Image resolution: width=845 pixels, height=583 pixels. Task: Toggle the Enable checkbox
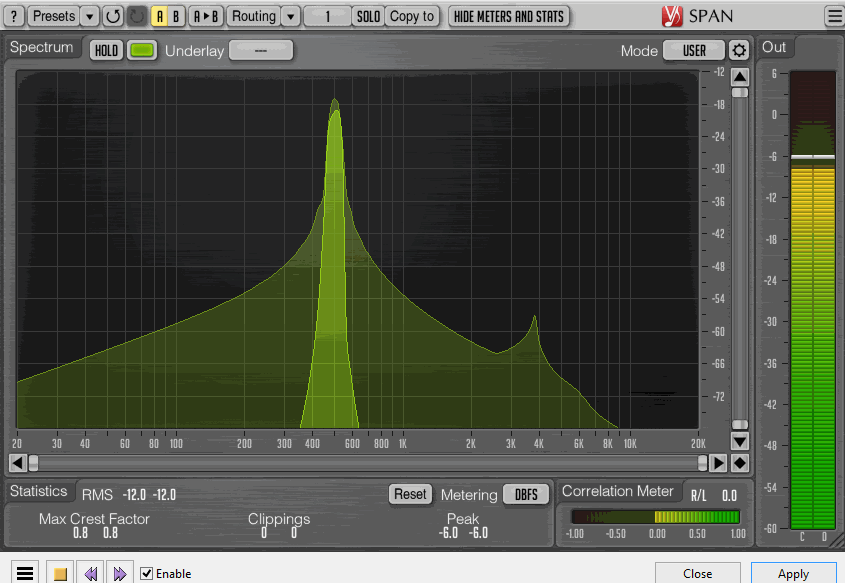[x=147, y=573]
